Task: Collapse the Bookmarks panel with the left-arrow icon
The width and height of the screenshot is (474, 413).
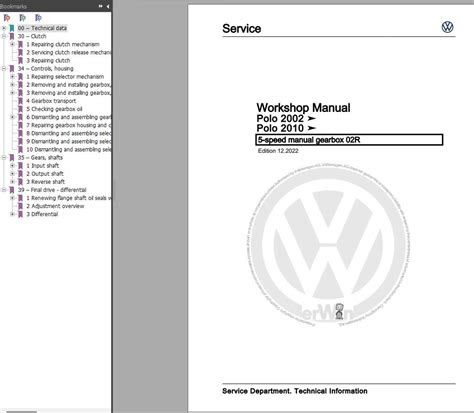Action: click(108, 6)
